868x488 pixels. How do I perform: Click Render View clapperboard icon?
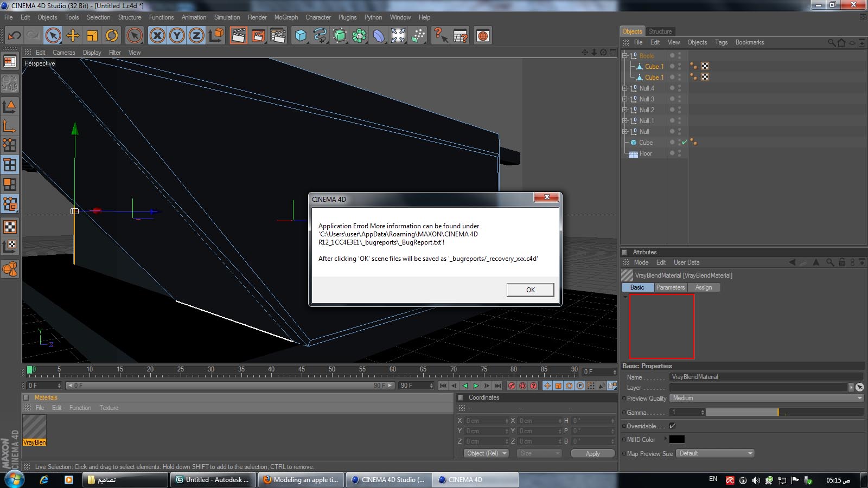point(238,36)
